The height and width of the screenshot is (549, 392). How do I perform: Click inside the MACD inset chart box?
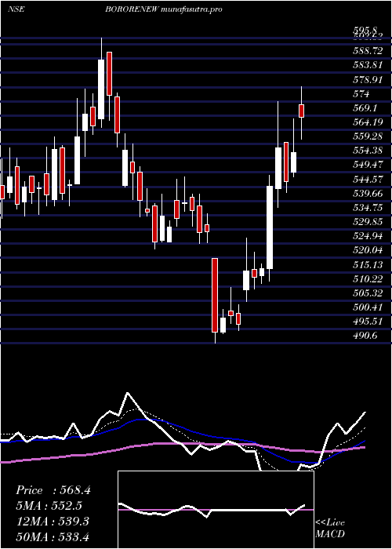click(x=216, y=510)
